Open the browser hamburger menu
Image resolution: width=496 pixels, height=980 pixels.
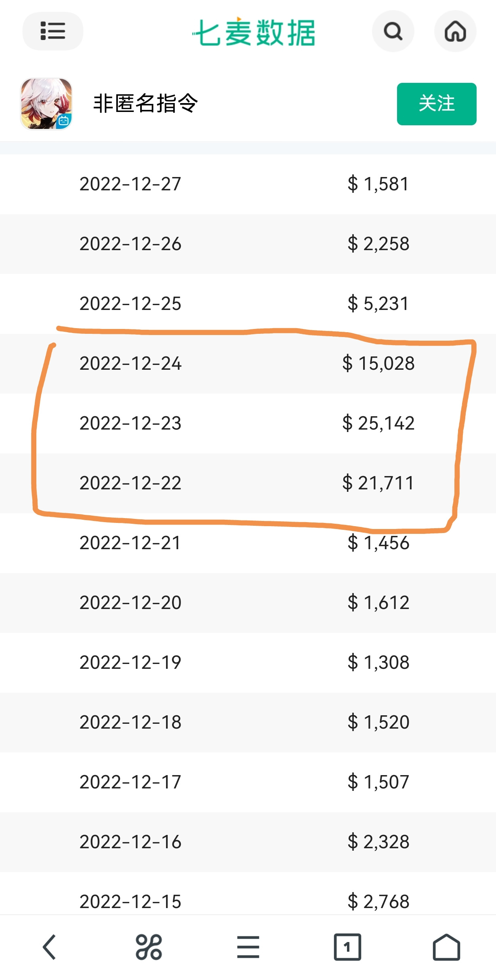pyautogui.click(x=248, y=947)
